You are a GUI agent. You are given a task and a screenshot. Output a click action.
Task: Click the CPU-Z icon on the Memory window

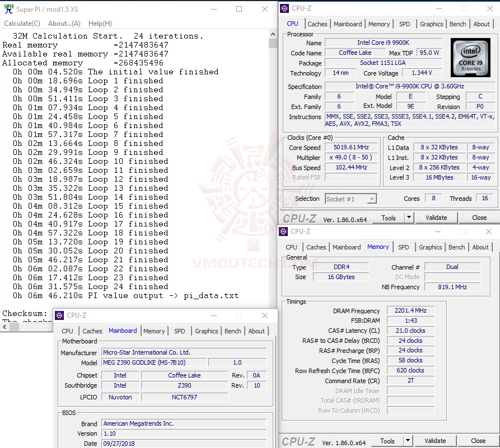point(283,231)
